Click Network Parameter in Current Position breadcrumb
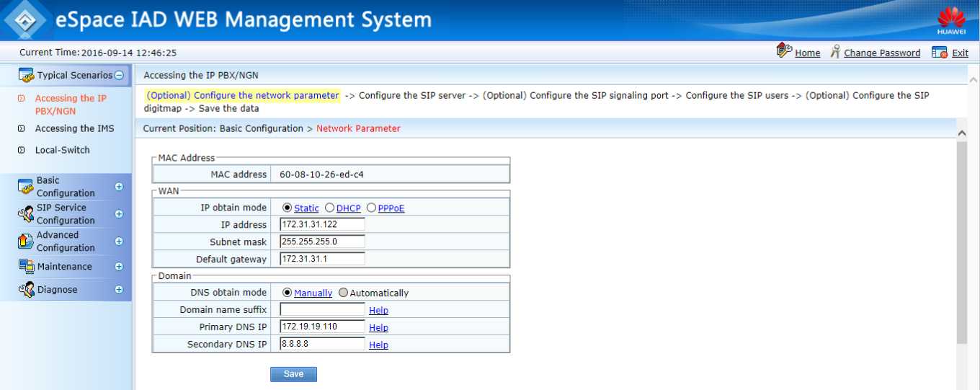The image size is (980, 390). [x=358, y=128]
